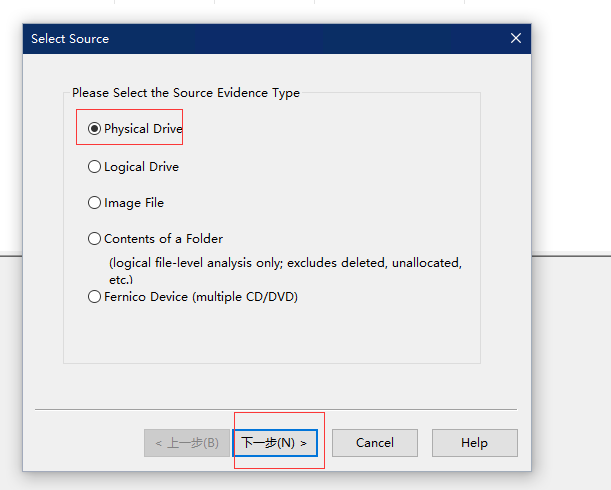This screenshot has width=611, height=490.
Task: Click the 'Physical Drive' label text
Action: click(142, 129)
